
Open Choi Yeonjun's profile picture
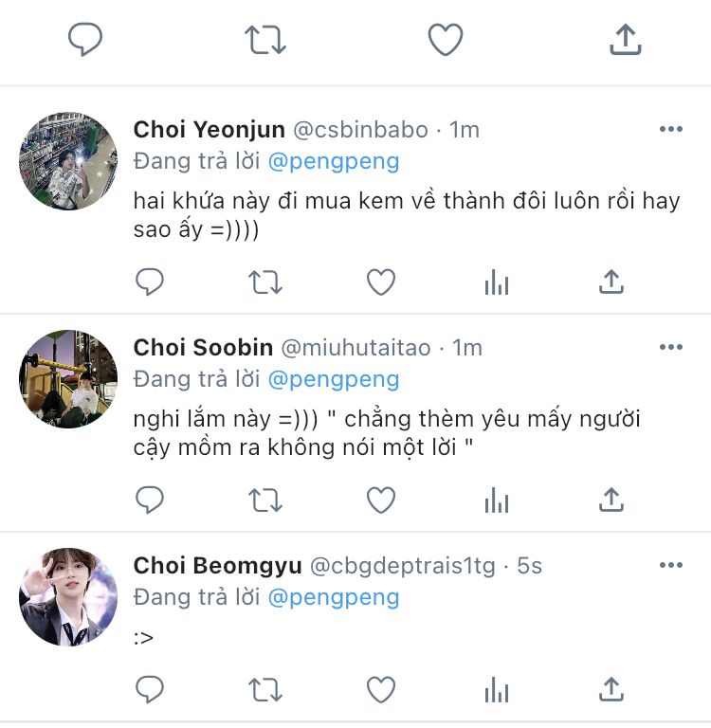tap(68, 161)
